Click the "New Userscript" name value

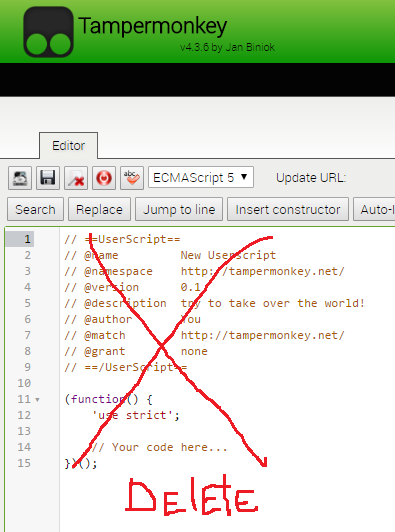228,255
